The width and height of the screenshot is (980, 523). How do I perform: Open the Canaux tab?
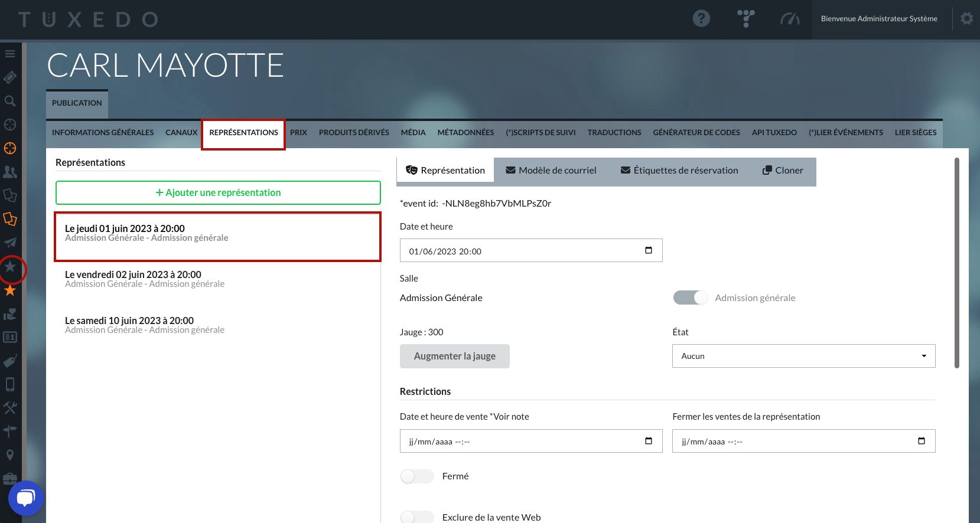(181, 133)
